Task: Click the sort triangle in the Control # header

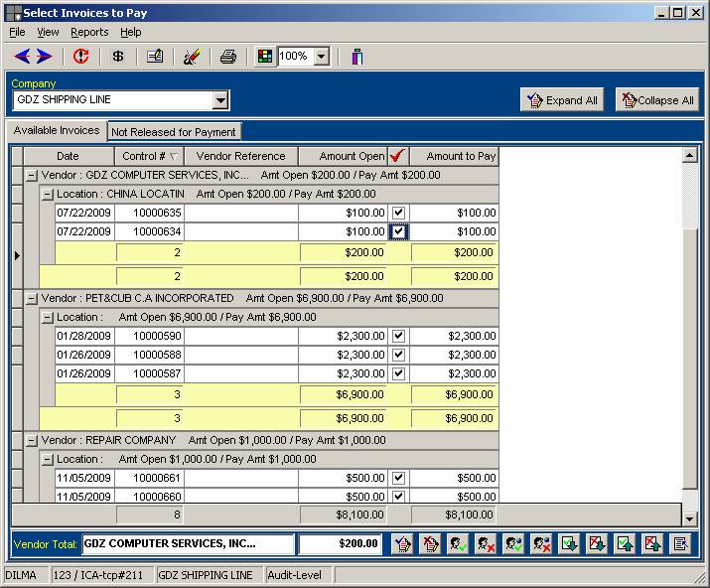Action: tap(174, 157)
